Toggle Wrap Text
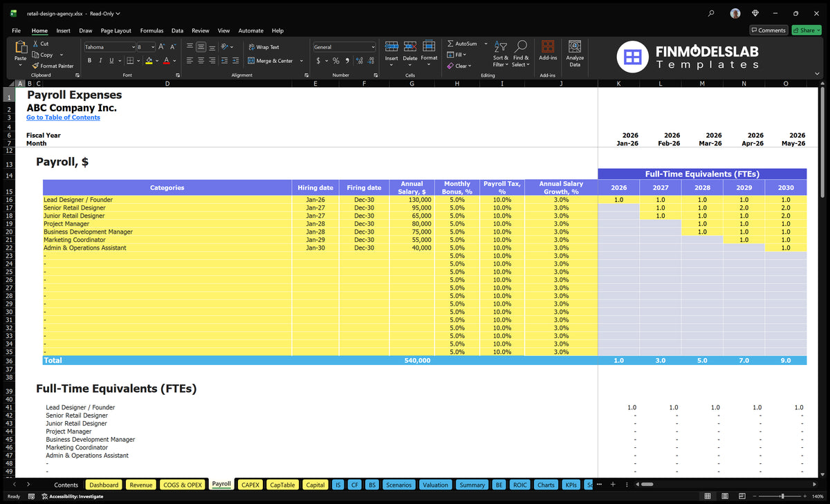 264,47
